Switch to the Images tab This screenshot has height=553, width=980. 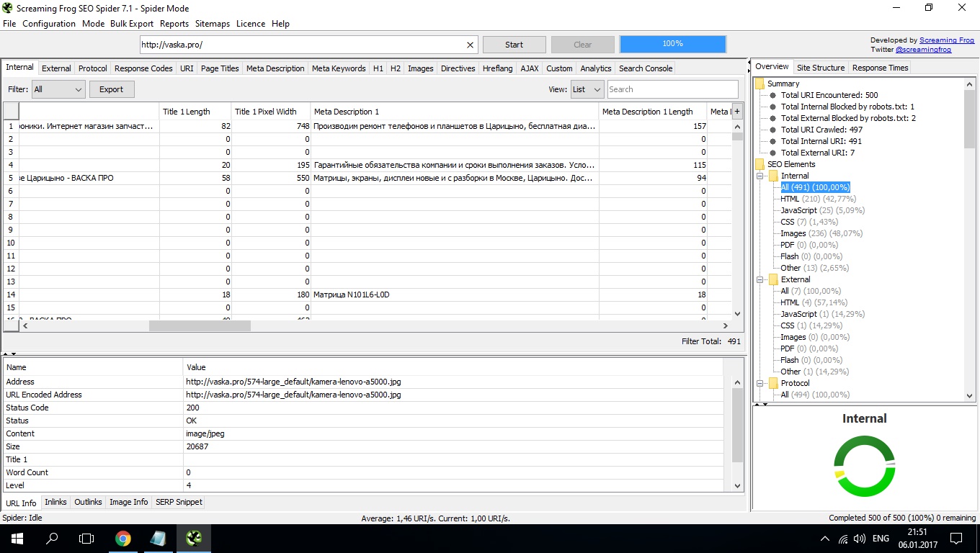pos(421,68)
